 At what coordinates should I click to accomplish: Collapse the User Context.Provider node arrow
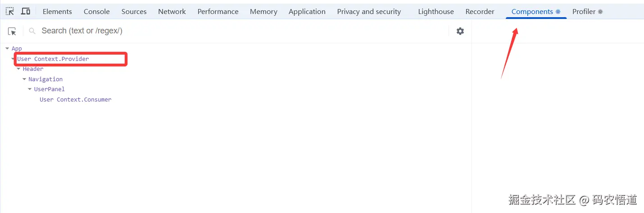[13, 59]
